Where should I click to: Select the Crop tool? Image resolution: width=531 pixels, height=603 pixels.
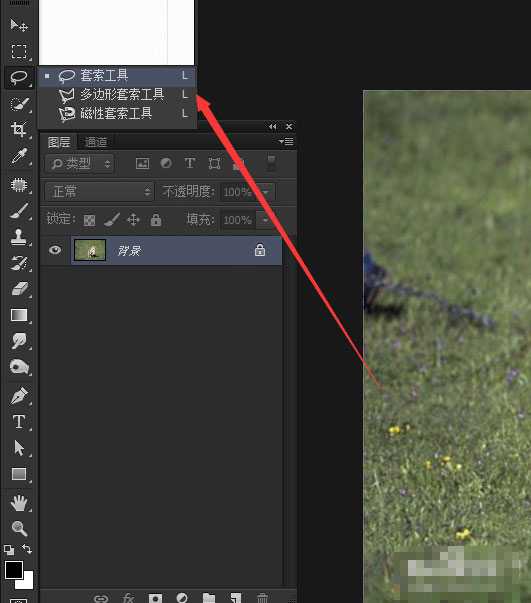click(x=18, y=129)
